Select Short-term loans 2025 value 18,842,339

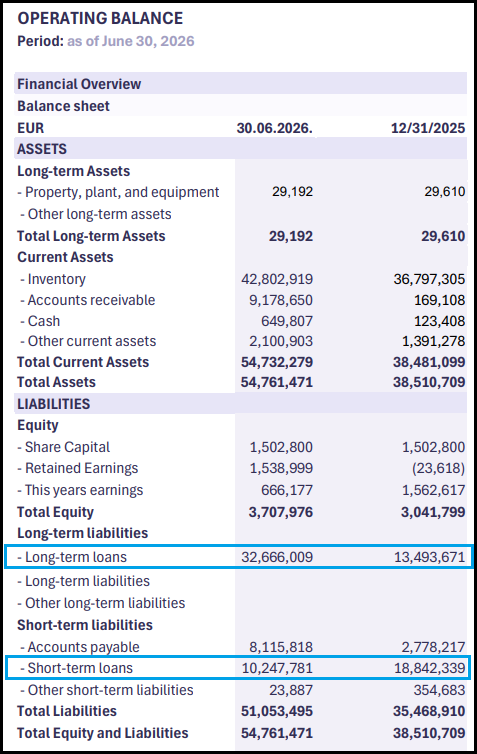(x=430, y=668)
